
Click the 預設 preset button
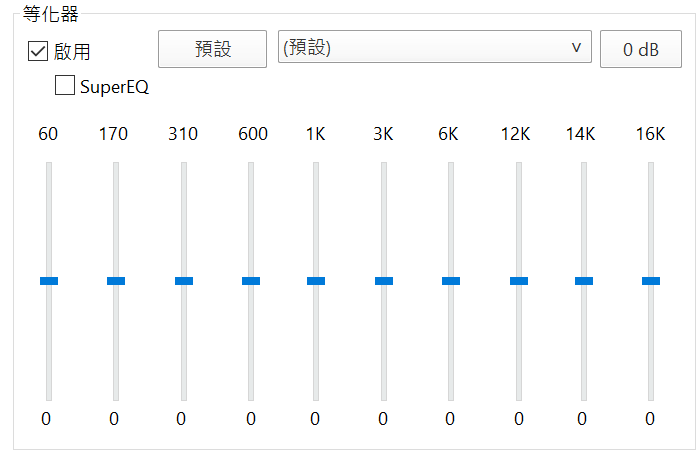point(213,49)
